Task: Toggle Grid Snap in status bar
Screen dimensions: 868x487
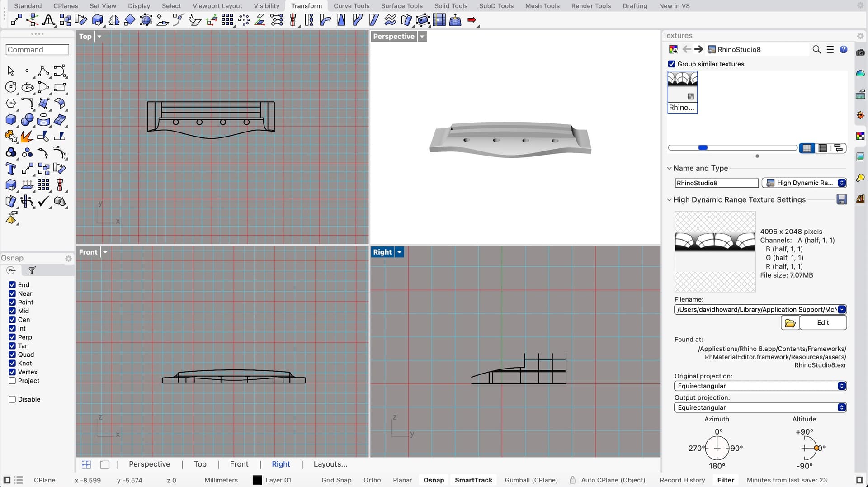Action: point(336,480)
